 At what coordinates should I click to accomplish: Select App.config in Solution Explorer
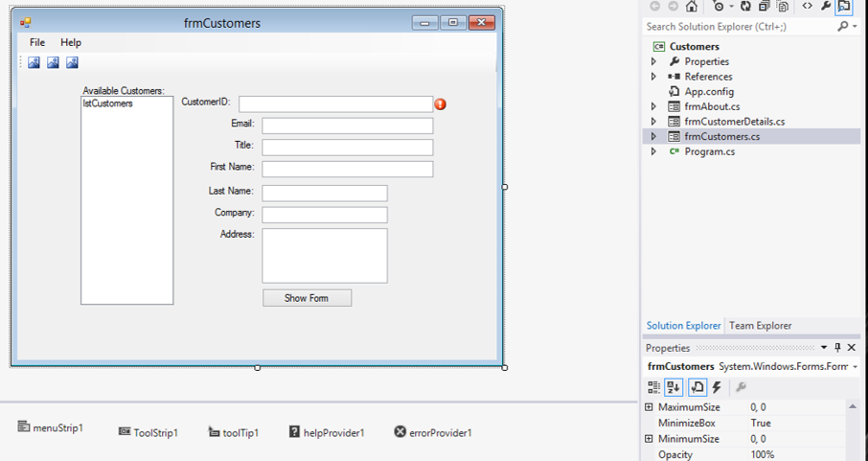(x=709, y=91)
